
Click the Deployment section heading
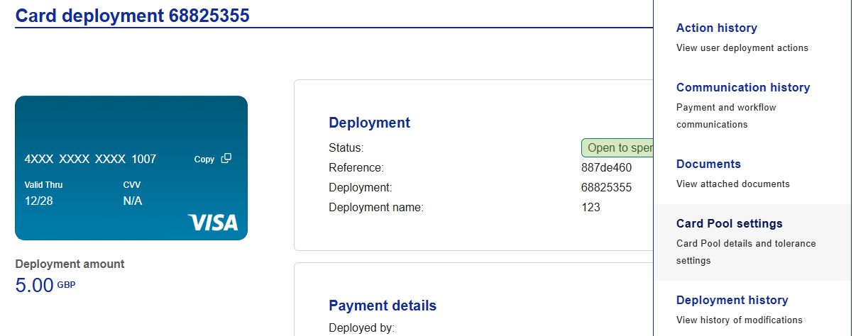click(370, 123)
